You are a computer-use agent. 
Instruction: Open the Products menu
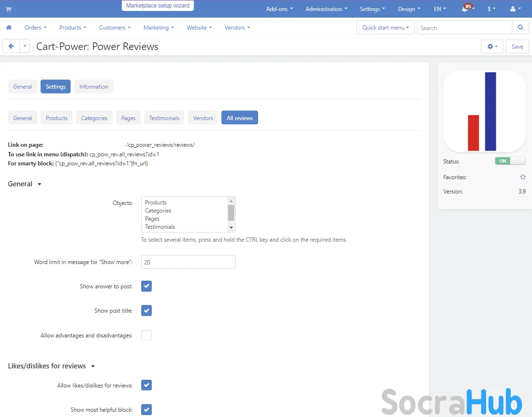(73, 28)
